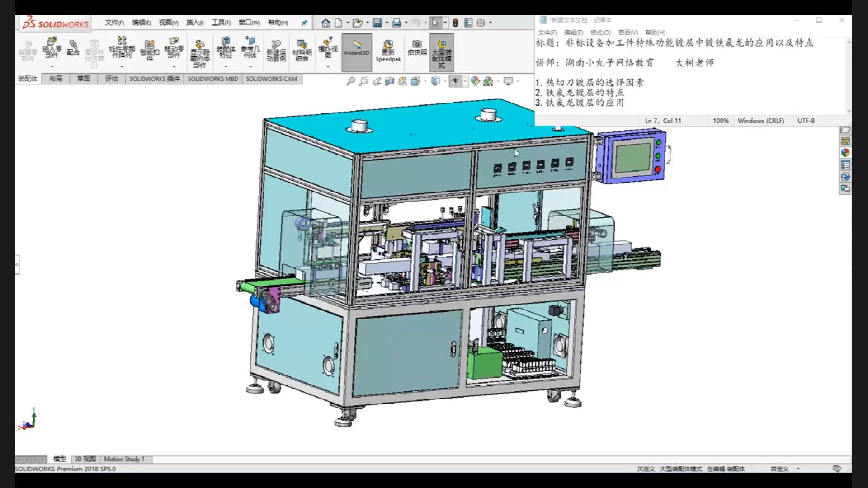Expand dropdown arrow under Insert Components
Screen dimensions: 868x488
[x=52, y=67]
